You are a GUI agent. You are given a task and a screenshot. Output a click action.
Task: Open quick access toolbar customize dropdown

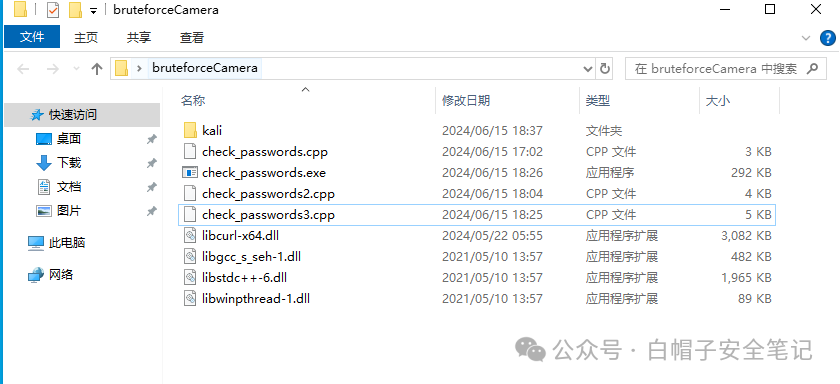(x=93, y=11)
